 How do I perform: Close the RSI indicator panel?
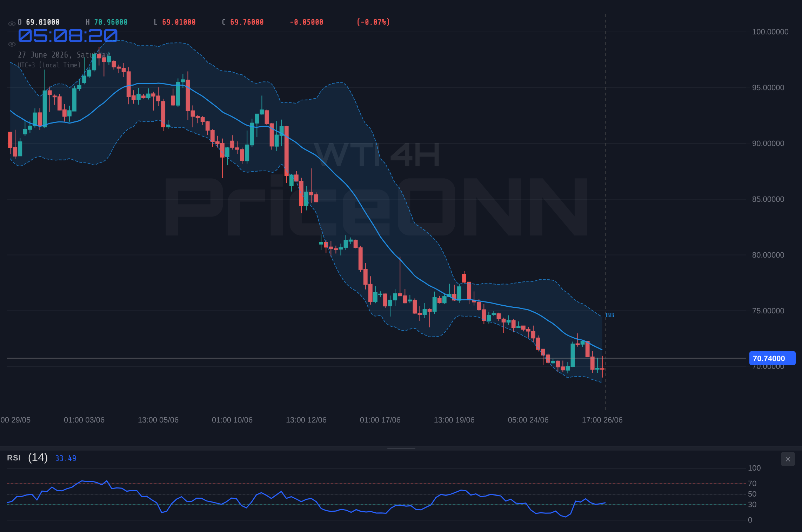[x=788, y=459]
